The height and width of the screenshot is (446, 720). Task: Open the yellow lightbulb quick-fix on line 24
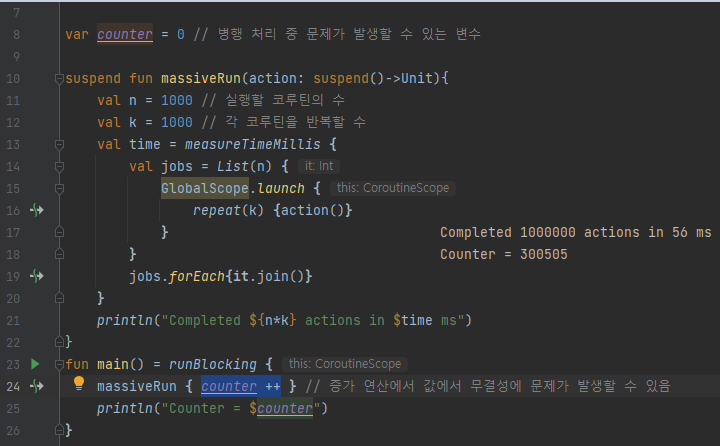pyautogui.click(x=79, y=383)
